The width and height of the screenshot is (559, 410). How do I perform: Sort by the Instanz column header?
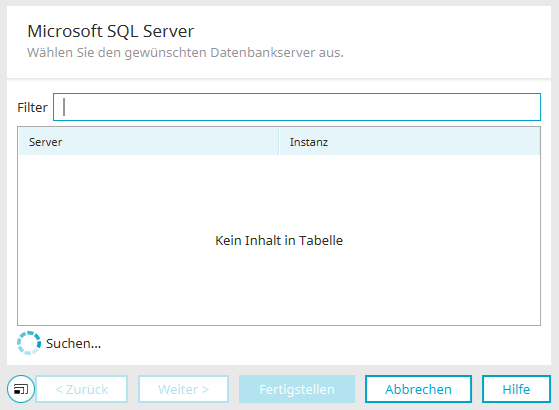(x=410, y=142)
